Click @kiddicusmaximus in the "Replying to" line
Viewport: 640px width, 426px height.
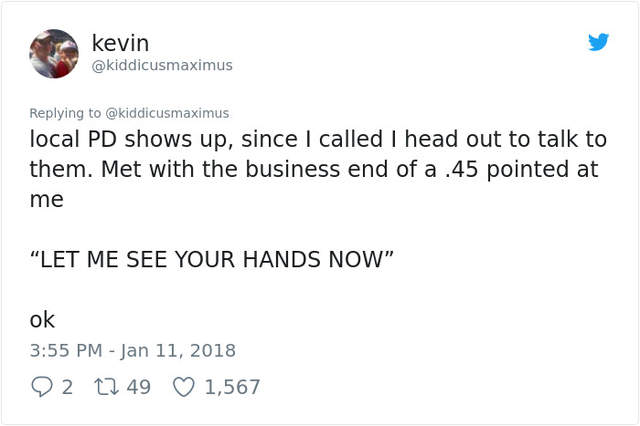point(168,113)
